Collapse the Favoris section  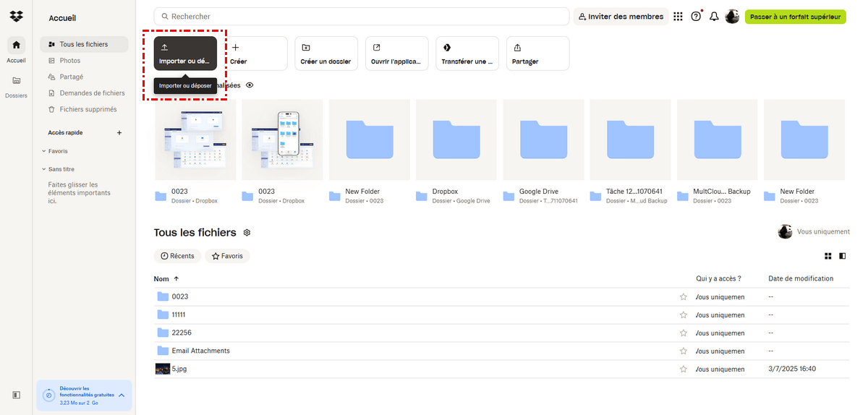click(x=43, y=151)
